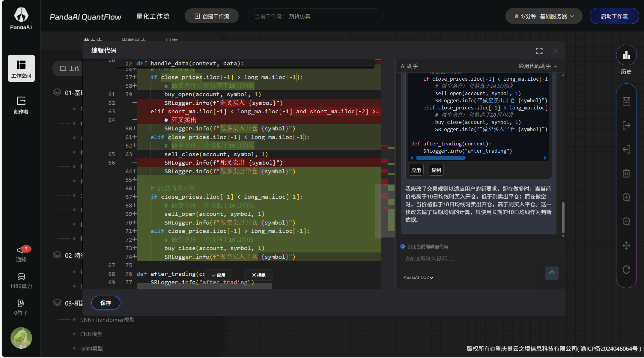Screen dimensions: 644x358
Task: Toggle the 引用当前编辑器代码 checkbox
Action: point(403,246)
